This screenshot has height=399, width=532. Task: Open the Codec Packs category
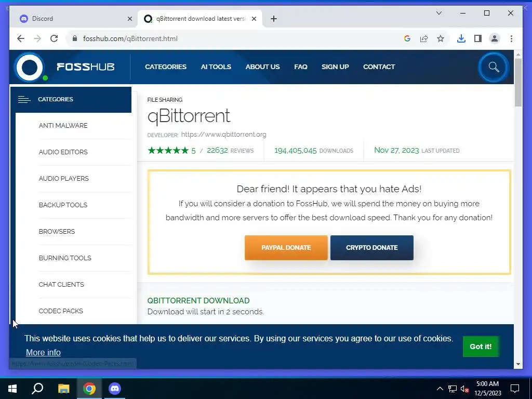pyautogui.click(x=61, y=311)
